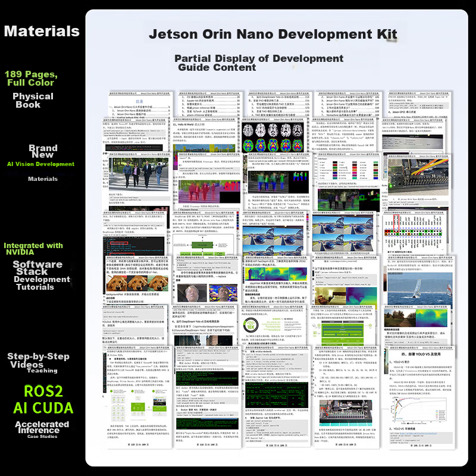Click the GPIO pin header diagram page
Screen dimensions: 476x476
coord(415,233)
